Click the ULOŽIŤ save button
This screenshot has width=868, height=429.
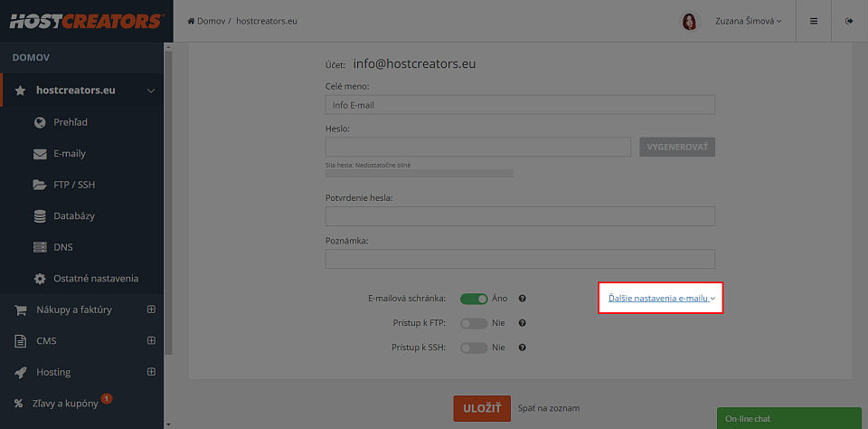coord(482,408)
